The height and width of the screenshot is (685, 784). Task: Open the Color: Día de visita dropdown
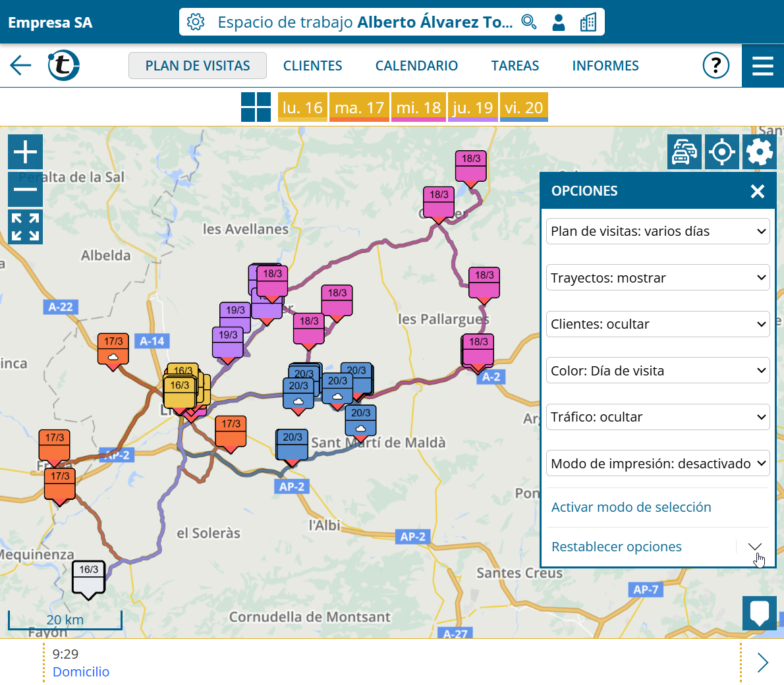point(658,371)
